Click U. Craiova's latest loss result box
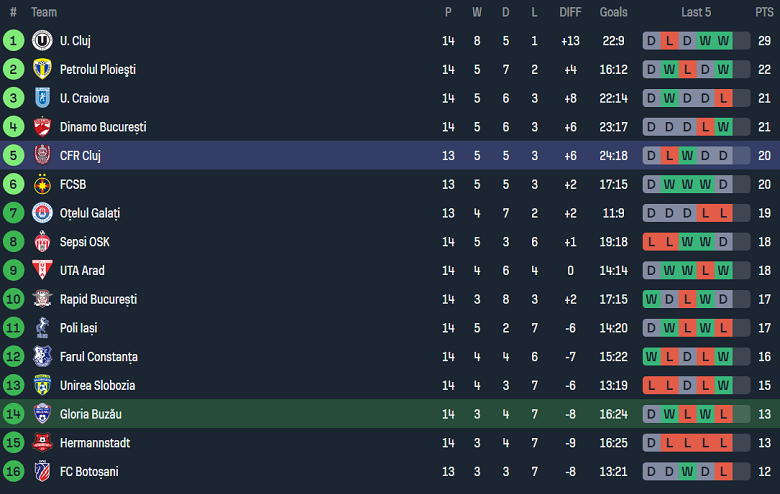780x494 pixels. (x=723, y=98)
